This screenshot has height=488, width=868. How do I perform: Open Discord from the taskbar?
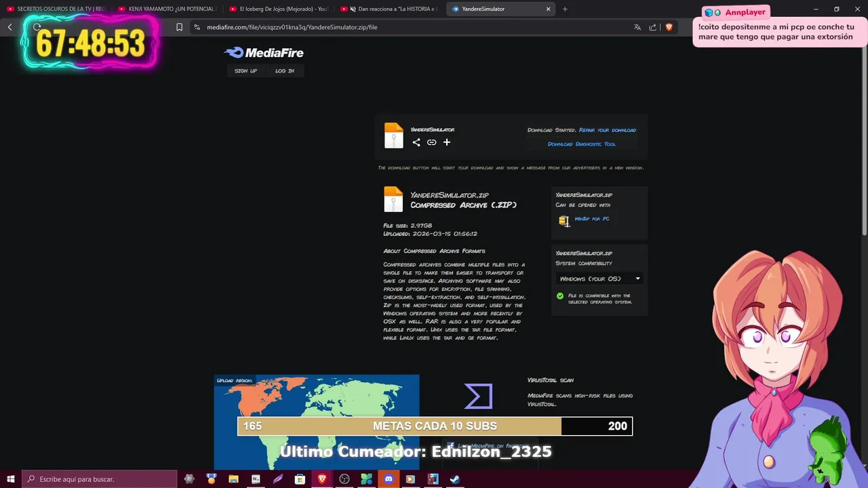pyautogui.click(x=389, y=479)
